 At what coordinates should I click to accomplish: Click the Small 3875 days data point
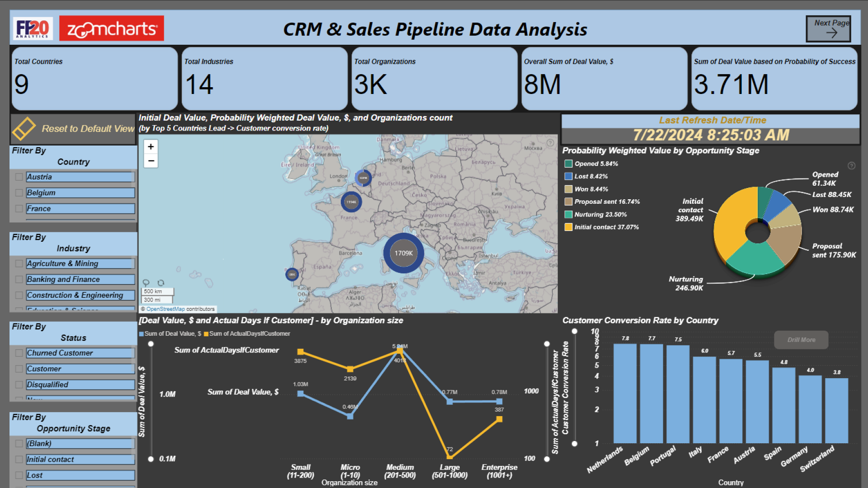[x=301, y=352]
